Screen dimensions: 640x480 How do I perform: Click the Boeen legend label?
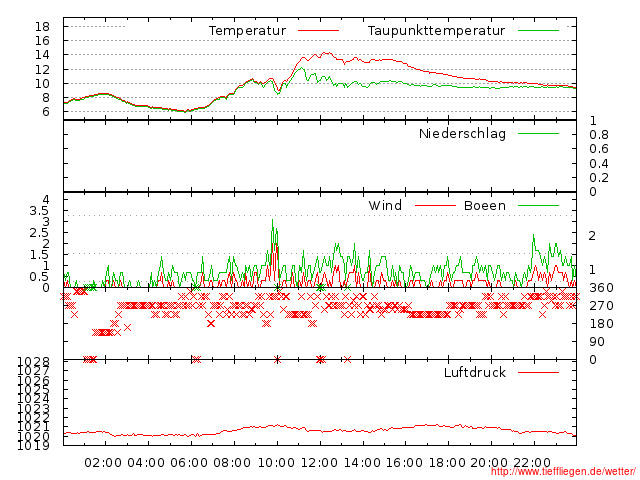pyautogui.click(x=485, y=205)
